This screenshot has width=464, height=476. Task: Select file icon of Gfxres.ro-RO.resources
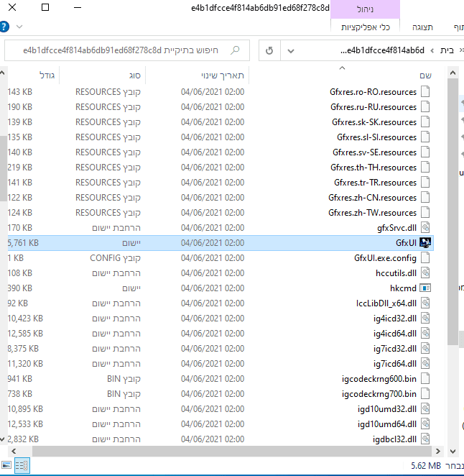tap(425, 91)
